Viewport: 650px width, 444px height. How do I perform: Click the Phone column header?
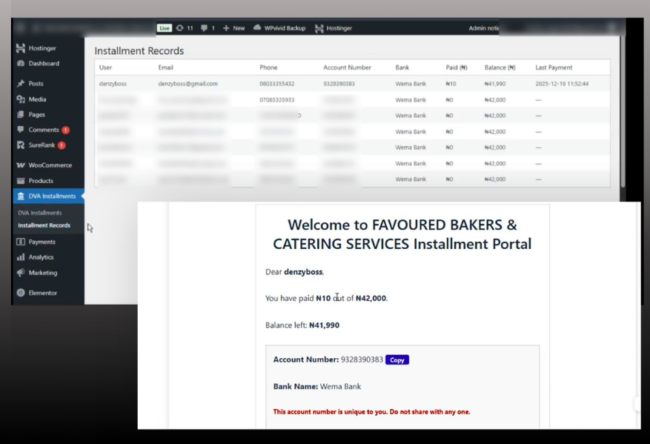tap(269, 68)
